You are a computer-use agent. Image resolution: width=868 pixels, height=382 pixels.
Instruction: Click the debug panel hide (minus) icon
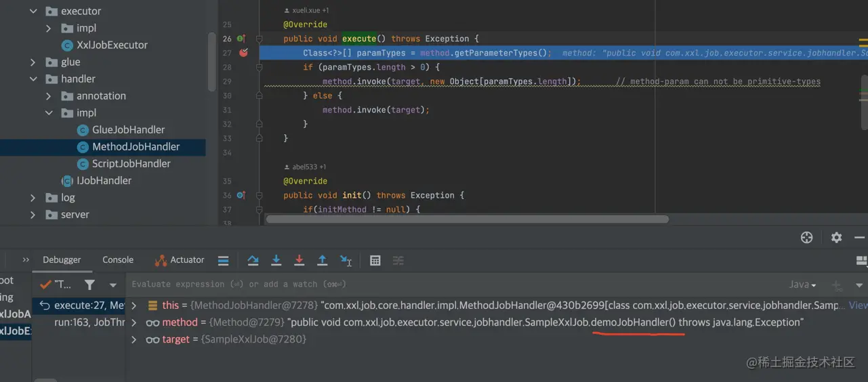[859, 237]
